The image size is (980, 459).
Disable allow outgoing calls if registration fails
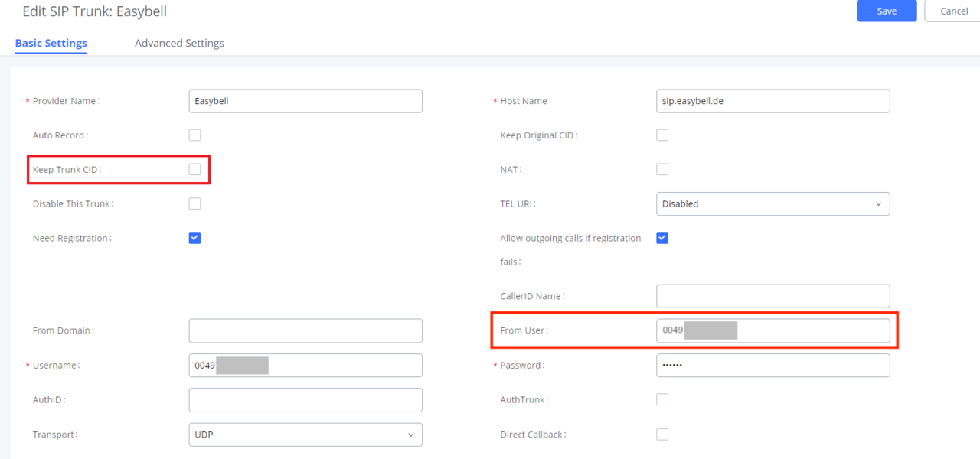(662, 238)
